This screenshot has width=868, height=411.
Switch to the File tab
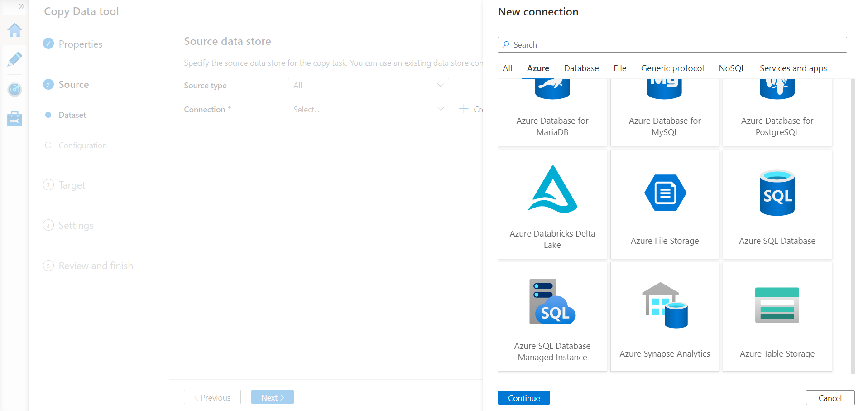620,68
